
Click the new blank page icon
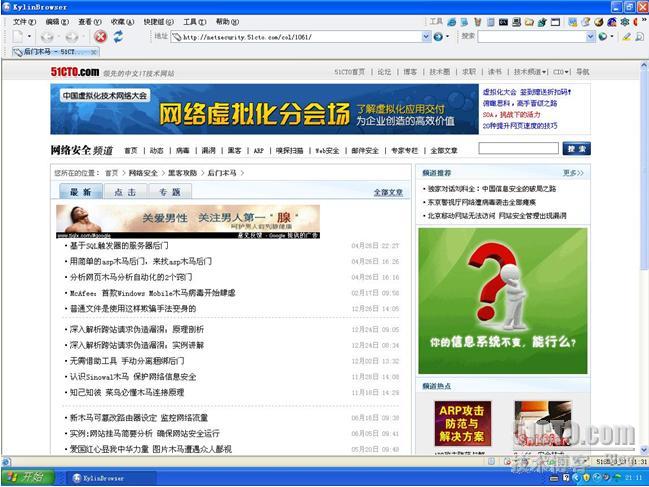point(17,36)
